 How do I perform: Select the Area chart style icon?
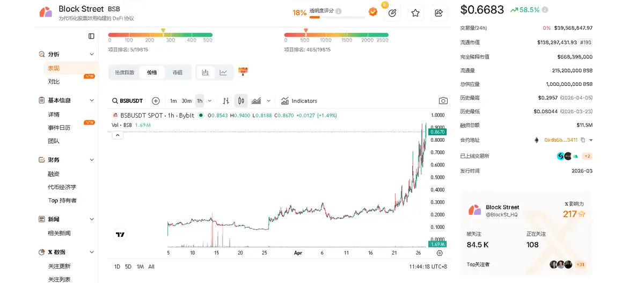[256, 101]
